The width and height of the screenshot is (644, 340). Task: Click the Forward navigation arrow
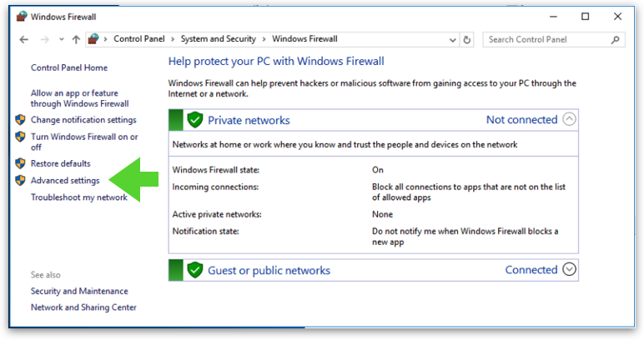pyautogui.click(x=45, y=39)
